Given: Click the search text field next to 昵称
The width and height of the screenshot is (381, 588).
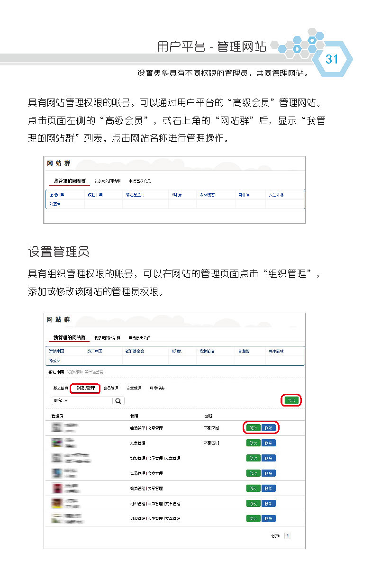Looking at the screenshot, I should [x=91, y=401].
